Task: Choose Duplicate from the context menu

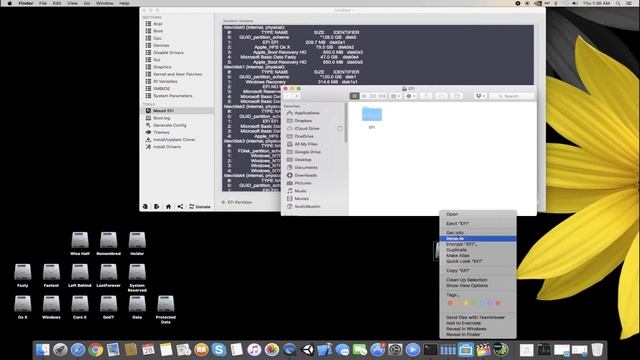Action: (x=478, y=250)
